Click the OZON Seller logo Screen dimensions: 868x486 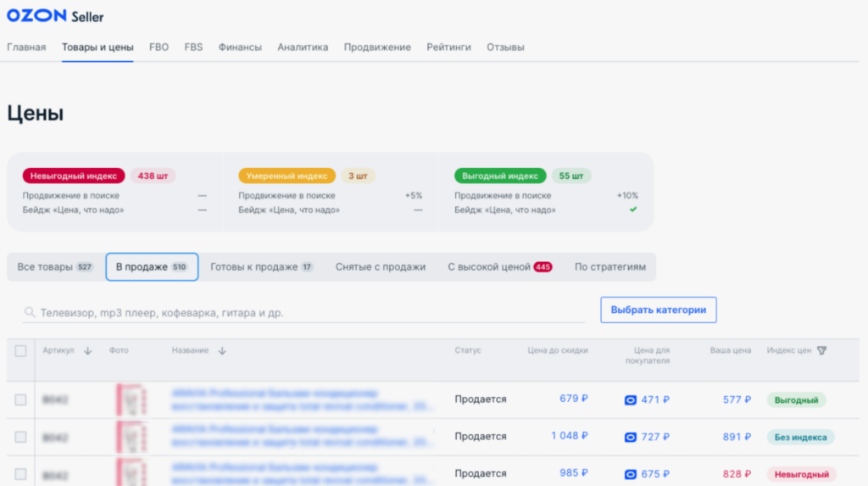pyautogui.click(x=55, y=16)
